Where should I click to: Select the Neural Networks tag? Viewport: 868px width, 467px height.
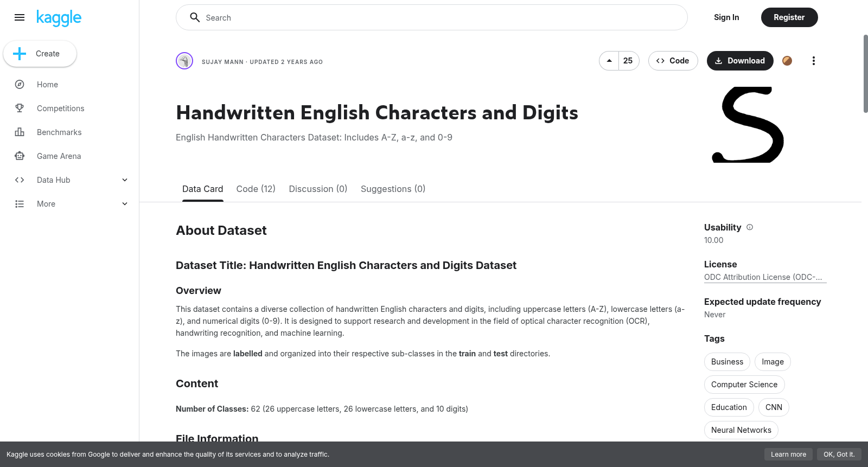[x=741, y=430]
